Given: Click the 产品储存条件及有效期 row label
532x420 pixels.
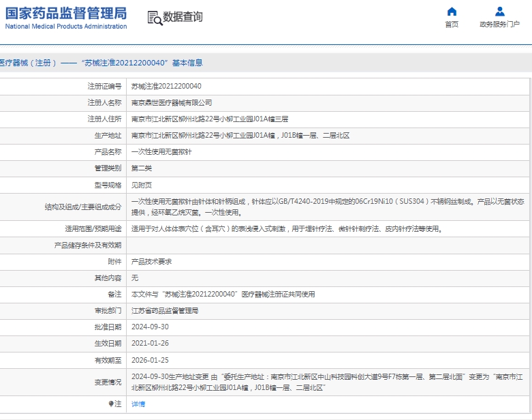Looking at the screenshot, I should pos(88,245).
